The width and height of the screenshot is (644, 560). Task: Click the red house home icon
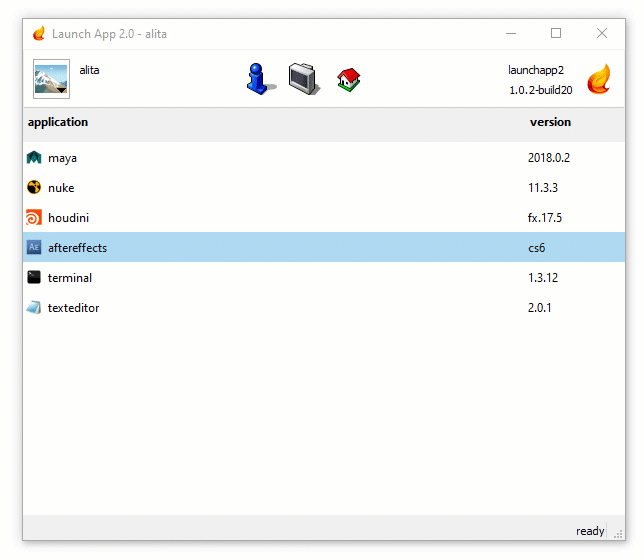(x=349, y=79)
